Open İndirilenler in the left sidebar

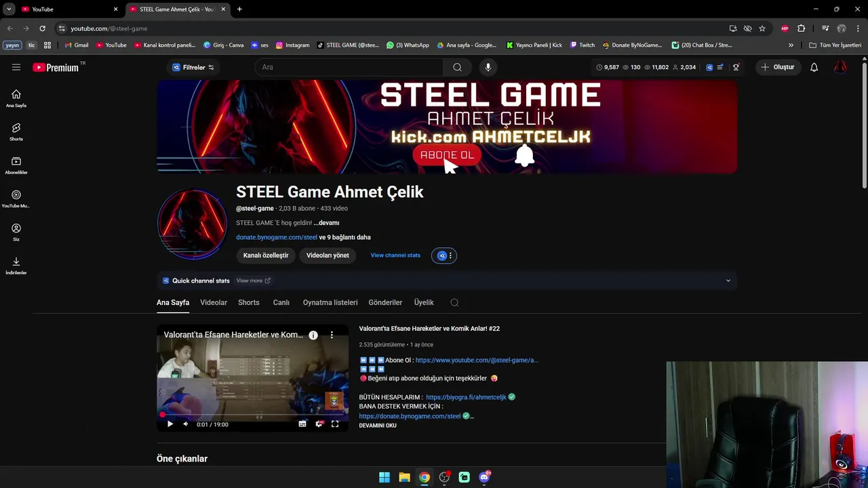[x=16, y=265]
